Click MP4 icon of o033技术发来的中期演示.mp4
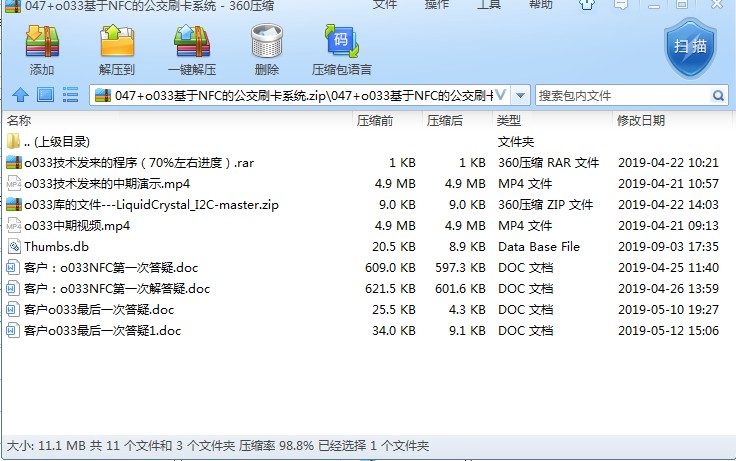This screenshot has width=736, height=461. [14, 184]
